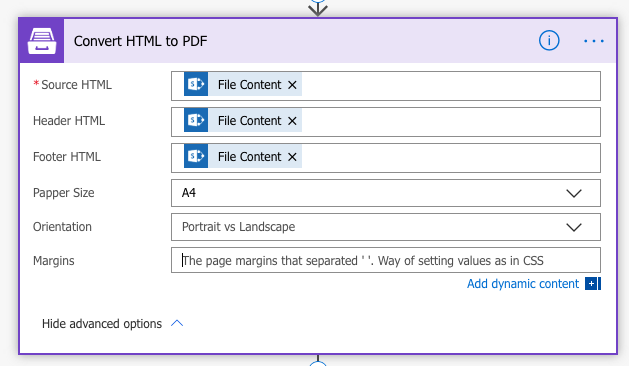The image size is (629, 366).
Task: Select the Convert HTML to PDF title
Action: 140,41
